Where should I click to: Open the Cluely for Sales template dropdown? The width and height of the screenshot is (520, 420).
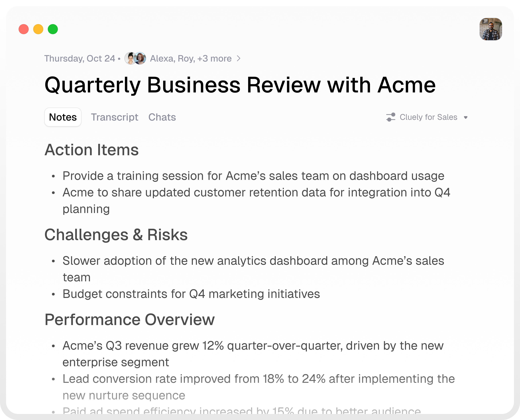pos(428,117)
